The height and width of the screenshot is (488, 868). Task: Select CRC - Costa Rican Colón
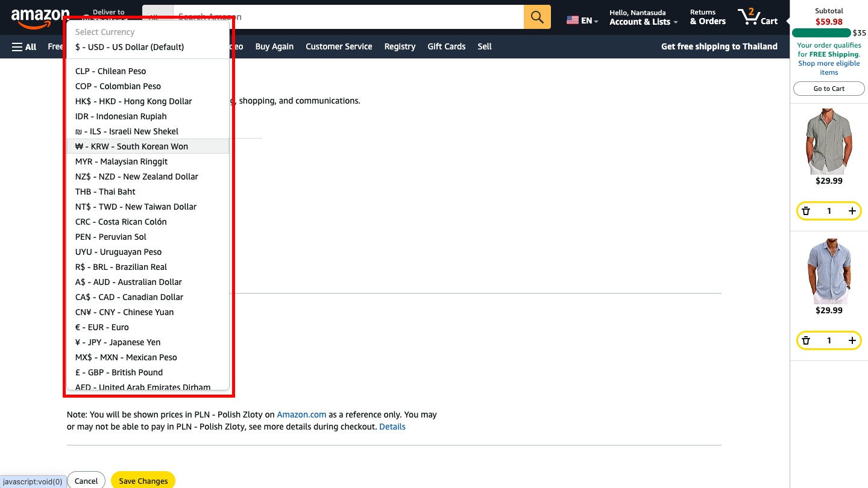(148, 222)
